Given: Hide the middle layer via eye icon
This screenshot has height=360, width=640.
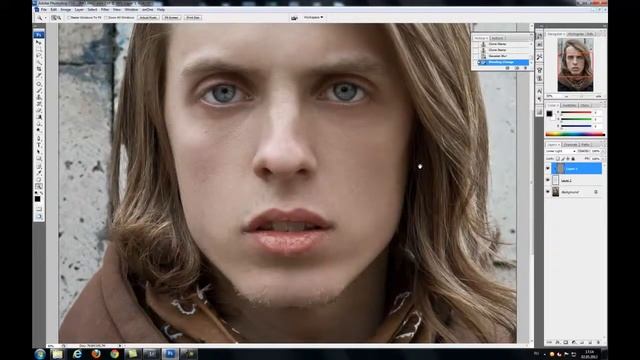Looking at the screenshot, I should 548,180.
